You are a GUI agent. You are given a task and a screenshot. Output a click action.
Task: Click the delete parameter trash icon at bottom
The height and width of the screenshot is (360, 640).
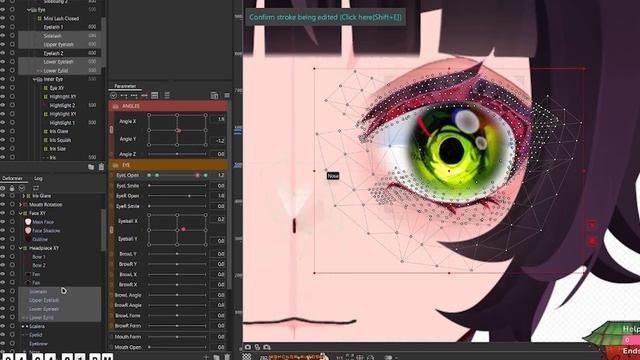227,357
